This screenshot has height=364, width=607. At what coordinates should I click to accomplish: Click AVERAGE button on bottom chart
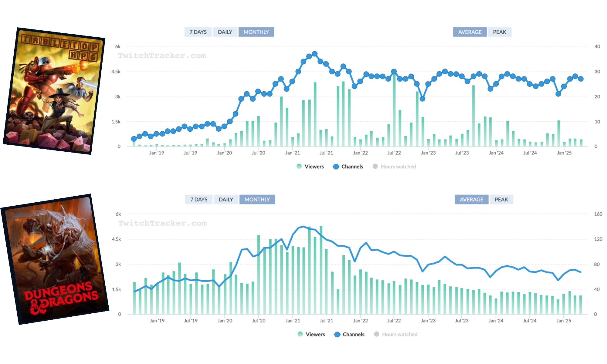(471, 199)
